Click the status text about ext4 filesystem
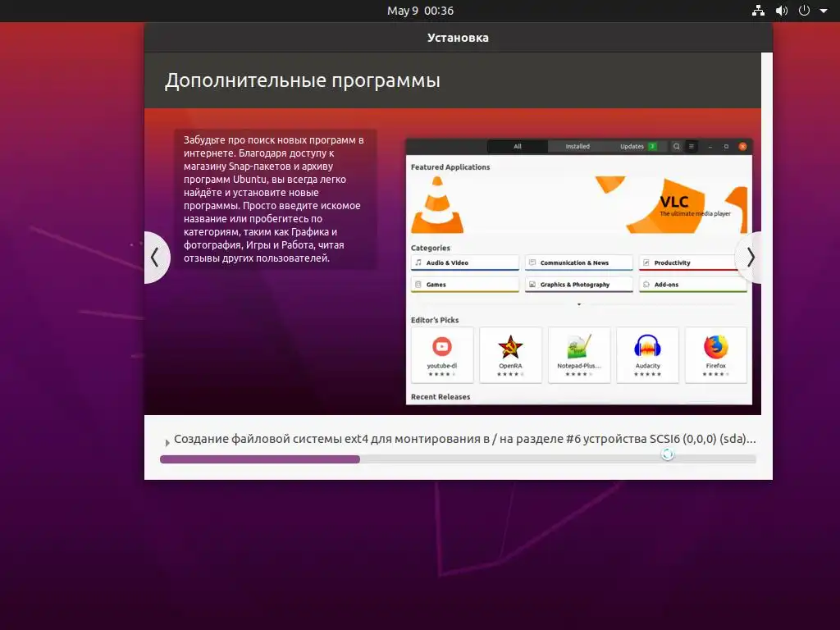 coord(465,439)
